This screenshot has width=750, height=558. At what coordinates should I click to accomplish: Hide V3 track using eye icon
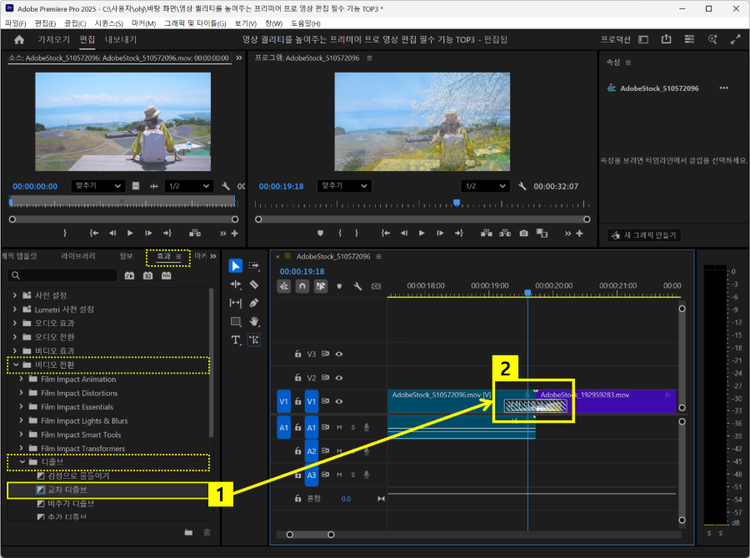tap(339, 354)
